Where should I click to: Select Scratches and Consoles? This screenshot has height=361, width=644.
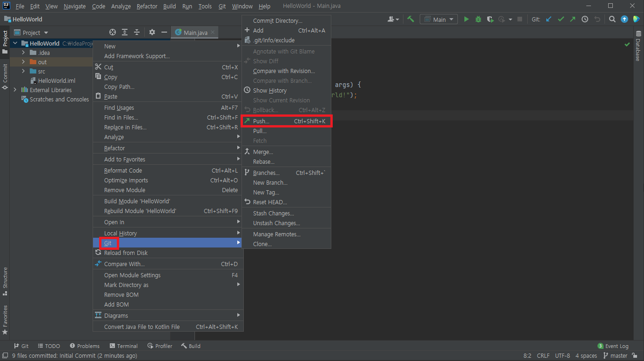(x=55, y=99)
